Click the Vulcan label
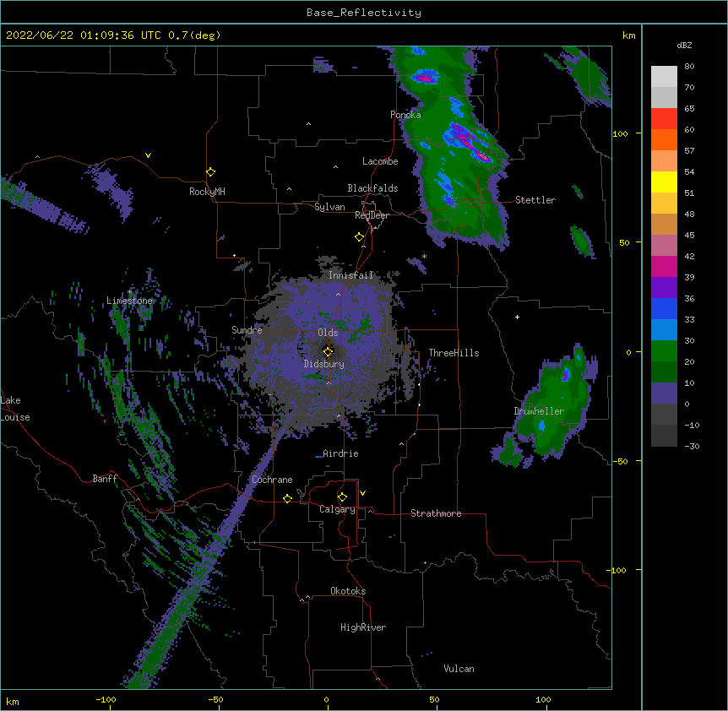 (x=459, y=669)
